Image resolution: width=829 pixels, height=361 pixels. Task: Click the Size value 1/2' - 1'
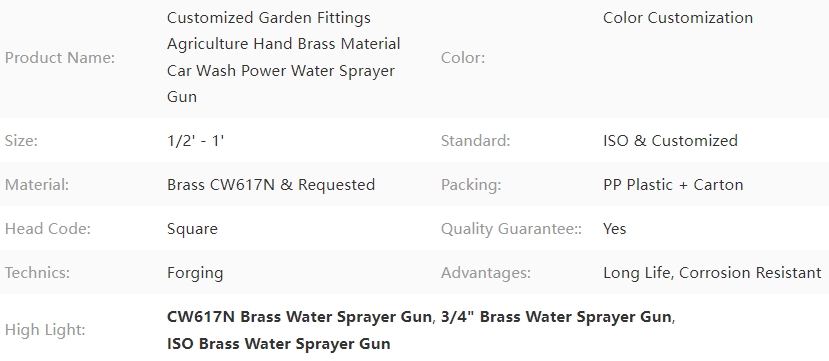click(x=196, y=141)
